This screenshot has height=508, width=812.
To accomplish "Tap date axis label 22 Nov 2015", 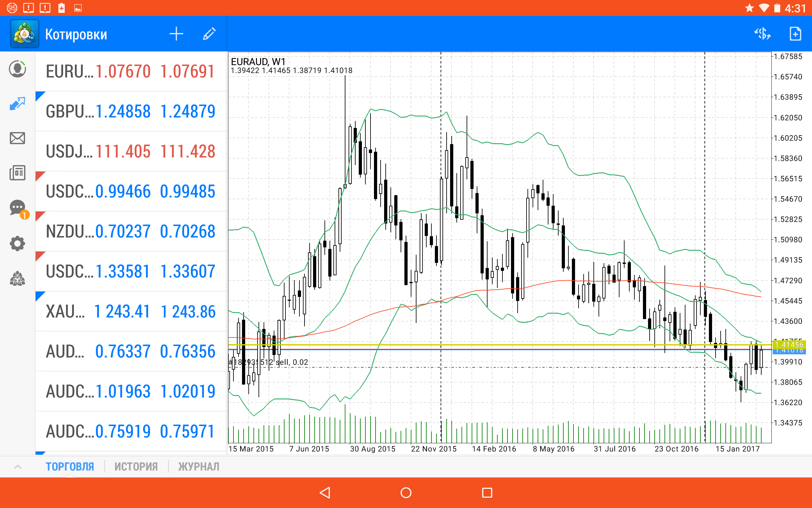I will 434,449.
